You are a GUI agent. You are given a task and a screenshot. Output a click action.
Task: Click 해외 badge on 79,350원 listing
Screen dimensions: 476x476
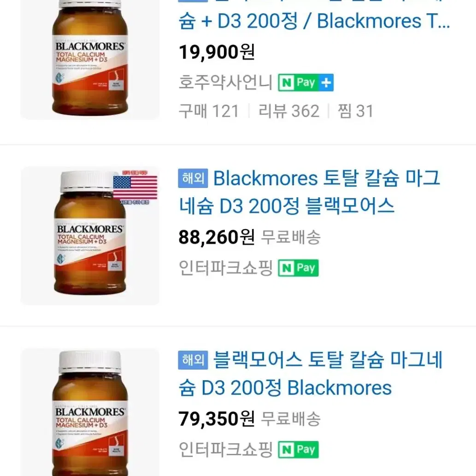tap(193, 360)
